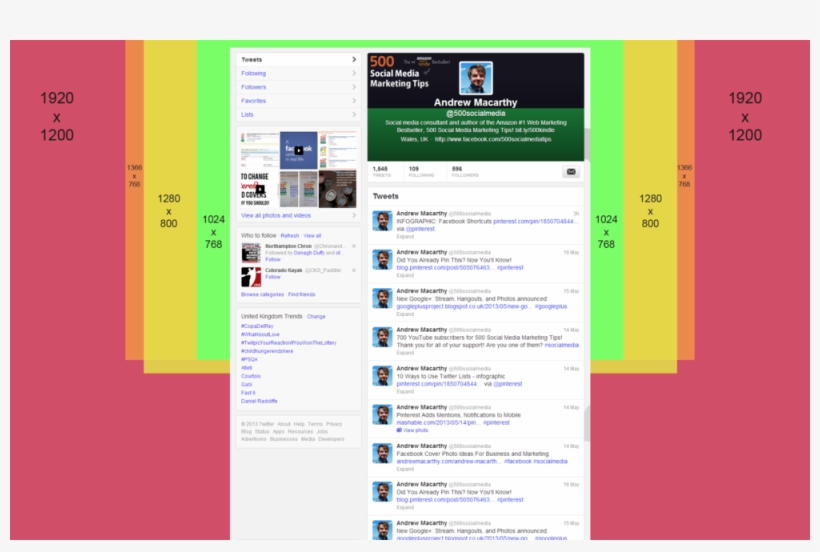This screenshot has width=820, height=552.
Task: Open the Courtois trend
Action: click(250, 376)
